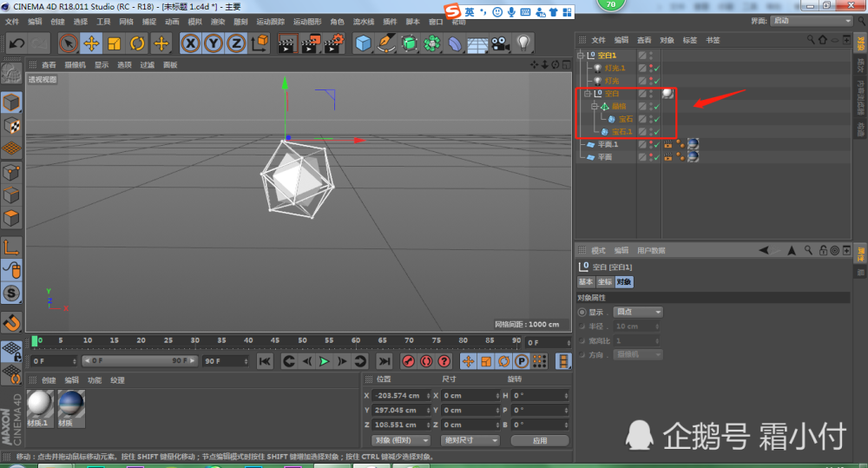
Task: Go to start of animation
Action: (x=265, y=361)
